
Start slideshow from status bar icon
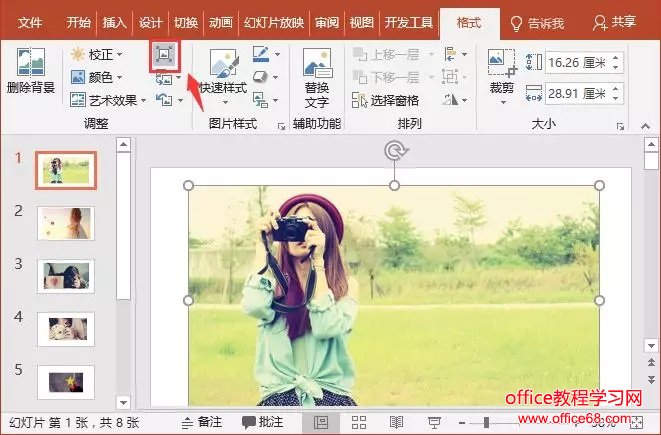[x=434, y=423]
